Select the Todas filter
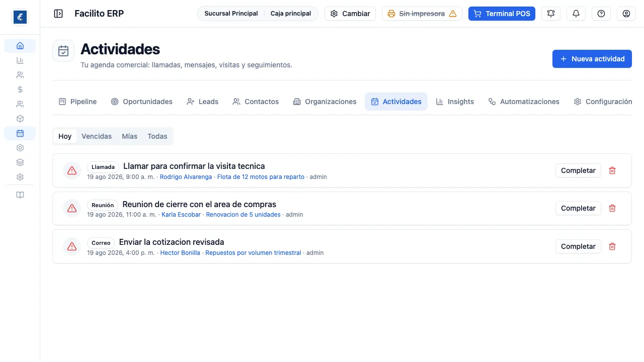The height and width of the screenshot is (362, 644). tap(157, 136)
